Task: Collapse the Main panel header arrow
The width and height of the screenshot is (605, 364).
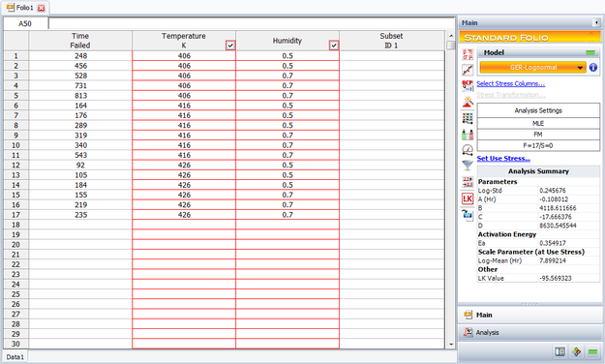Action: tap(596, 23)
